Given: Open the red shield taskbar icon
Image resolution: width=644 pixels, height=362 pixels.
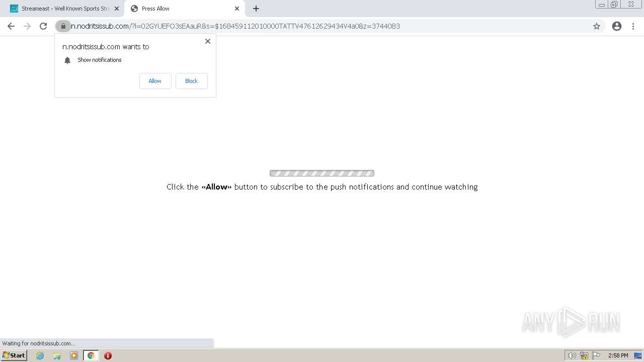Looking at the screenshot, I should coord(108,355).
